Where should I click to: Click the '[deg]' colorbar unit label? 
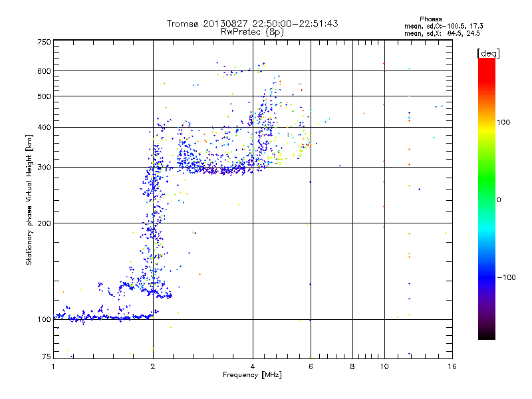pos(488,53)
